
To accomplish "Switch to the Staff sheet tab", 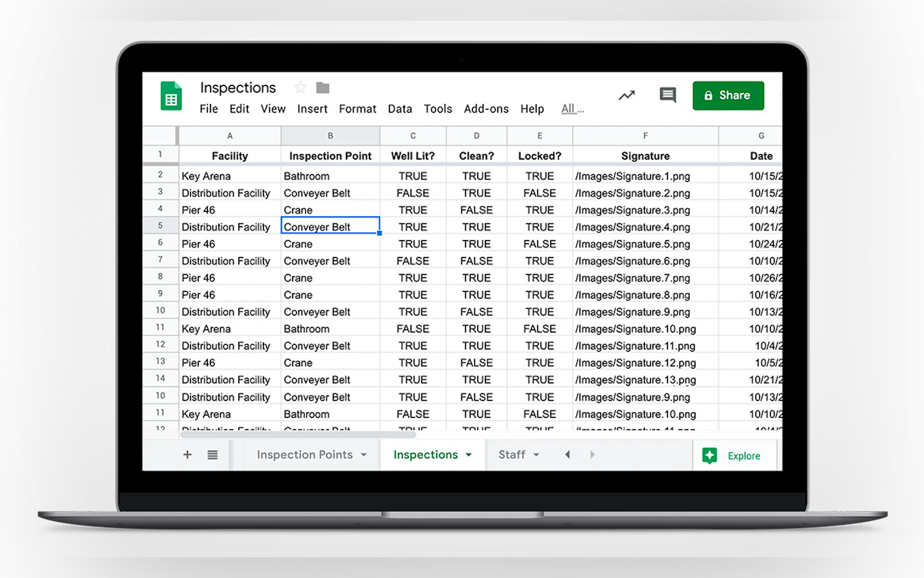I will point(511,455).
